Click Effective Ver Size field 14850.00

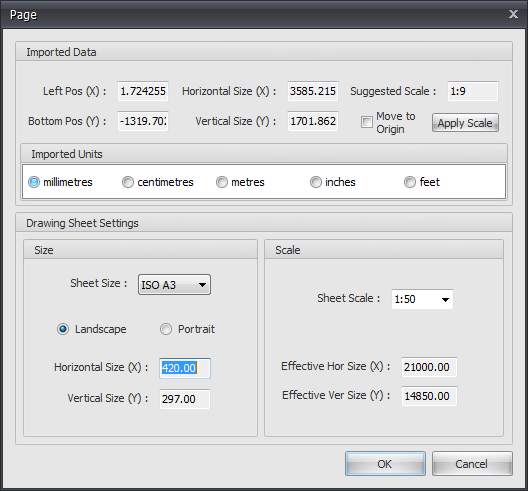click(429, 396)
